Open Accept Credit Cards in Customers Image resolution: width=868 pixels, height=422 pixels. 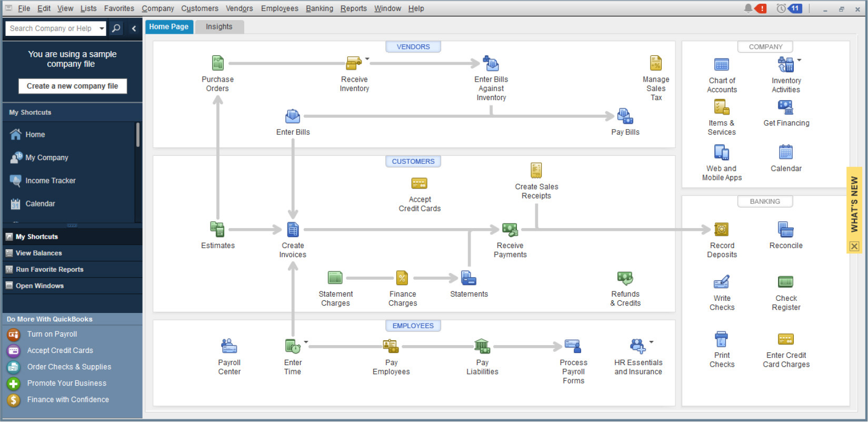(x=420, y=184)
